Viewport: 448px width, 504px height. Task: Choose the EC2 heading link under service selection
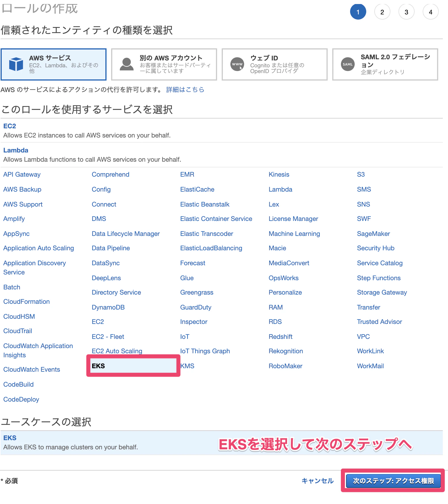click(x=10, y=126)
